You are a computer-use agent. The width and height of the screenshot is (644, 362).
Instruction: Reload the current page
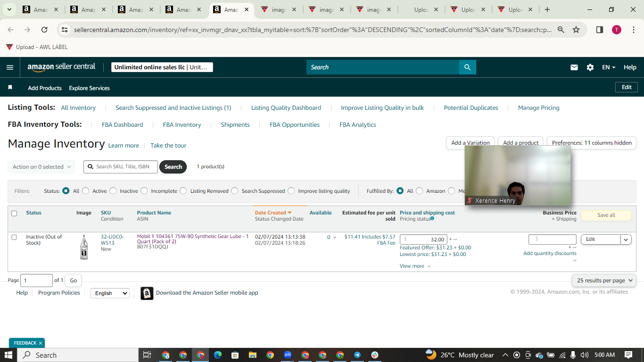pos(44,30)
